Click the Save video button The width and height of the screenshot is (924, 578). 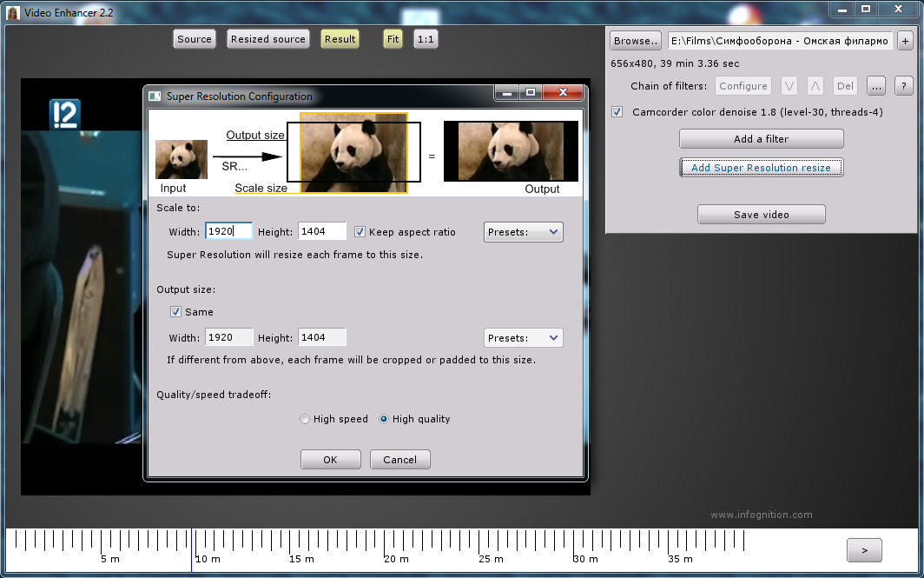[761, 215]
